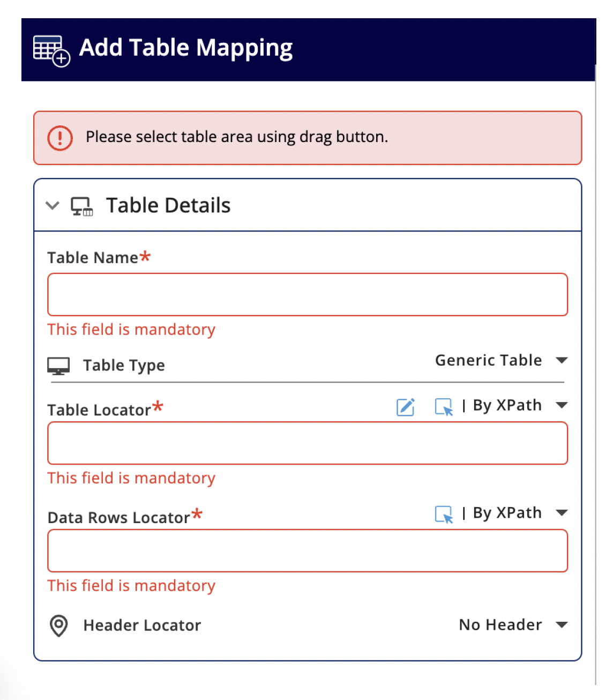Click the Table Details heading text

pyautogui.click(x=168, y=205)
